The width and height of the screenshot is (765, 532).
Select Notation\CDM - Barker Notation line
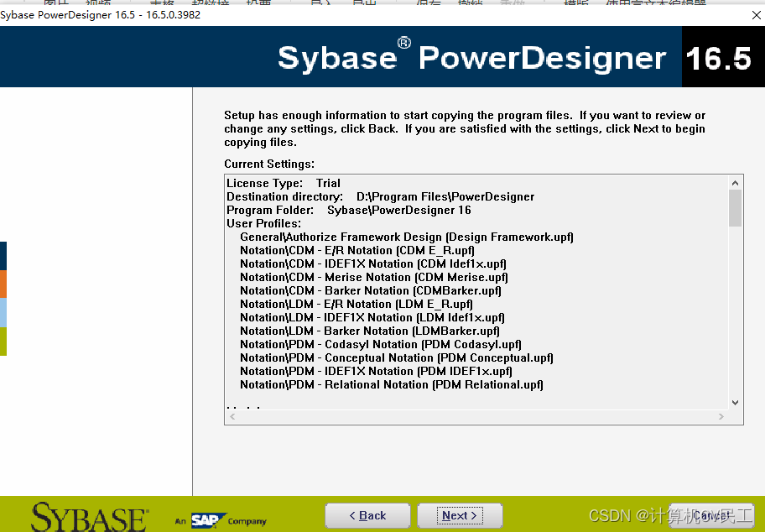click(x=371, y=291)
